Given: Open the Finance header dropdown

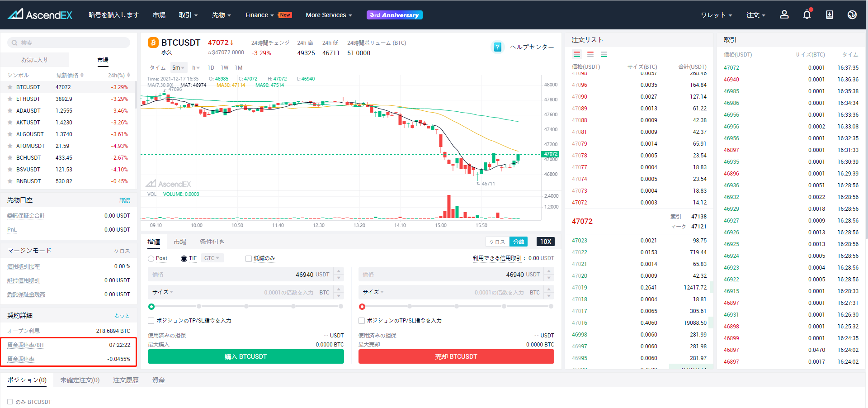Looking at the screenshot, I should coord(259,15).
